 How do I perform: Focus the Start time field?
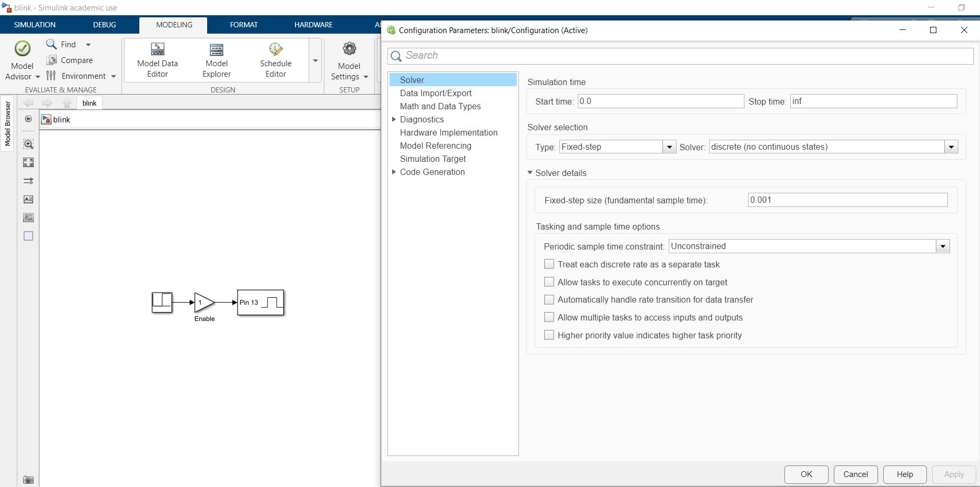(x=661, y=101)
